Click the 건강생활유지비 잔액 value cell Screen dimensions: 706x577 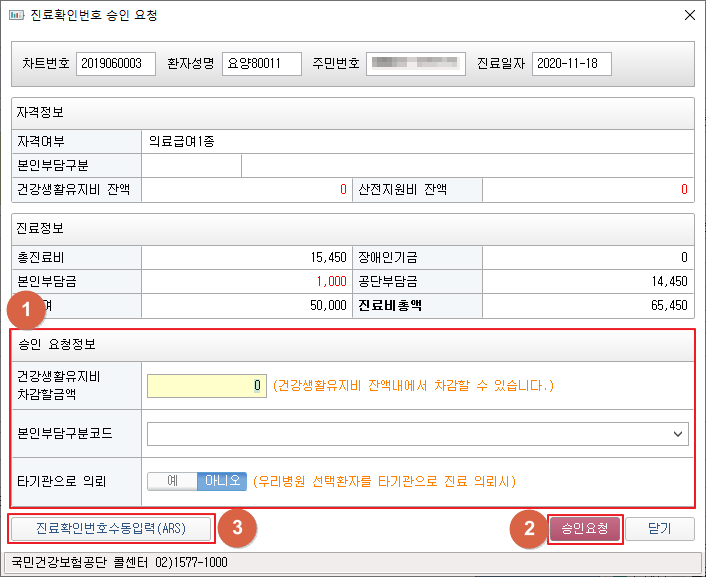tap(246, 189)
